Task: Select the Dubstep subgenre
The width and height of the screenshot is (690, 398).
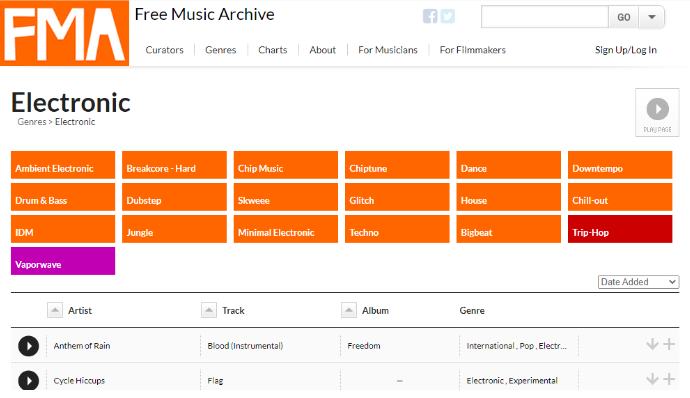Action: (x=174, y=197)
